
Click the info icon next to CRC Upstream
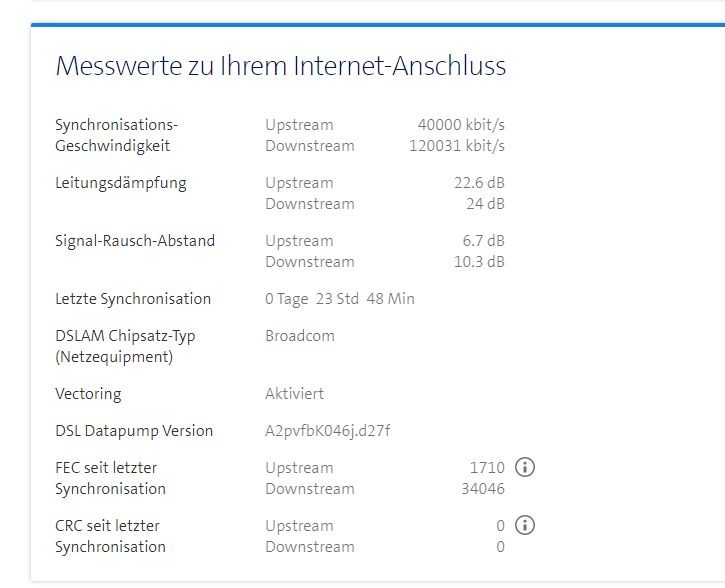pos(525,525)
